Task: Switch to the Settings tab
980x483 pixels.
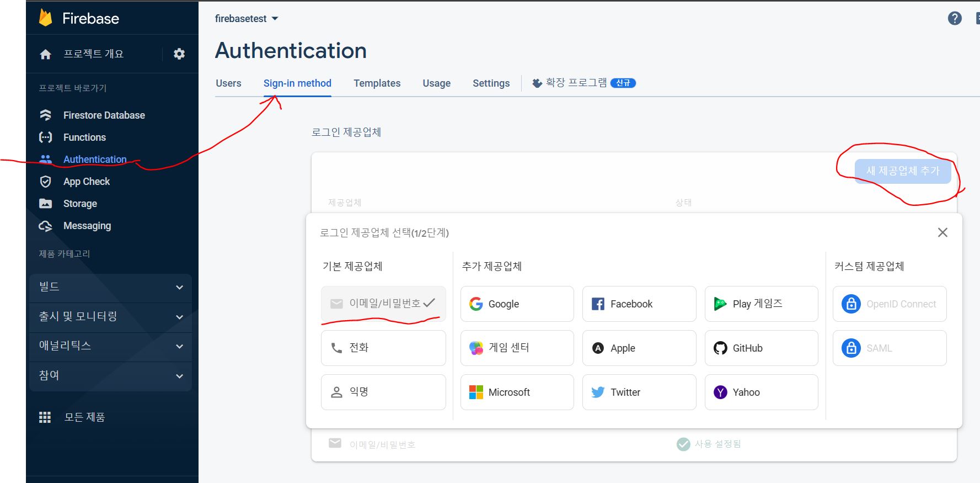Action: (491, 83)
